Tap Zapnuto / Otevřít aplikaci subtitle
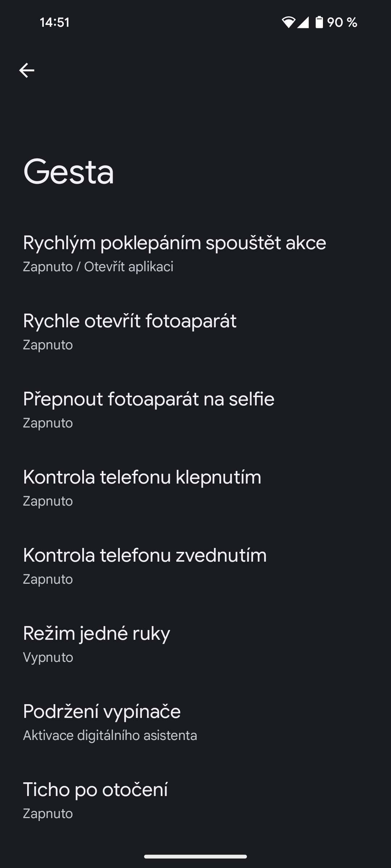The width and height of the screenshot is (391, 868). point(98,267)
